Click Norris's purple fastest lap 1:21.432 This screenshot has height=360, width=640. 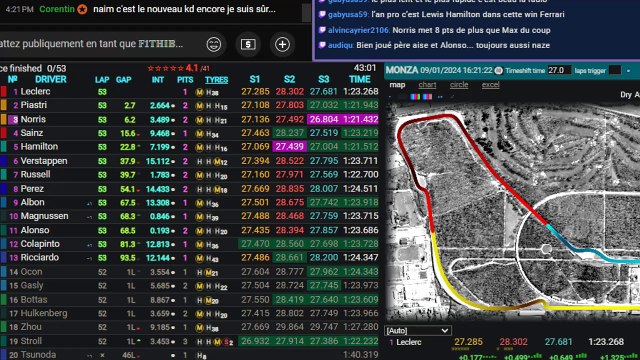[360, 119]
